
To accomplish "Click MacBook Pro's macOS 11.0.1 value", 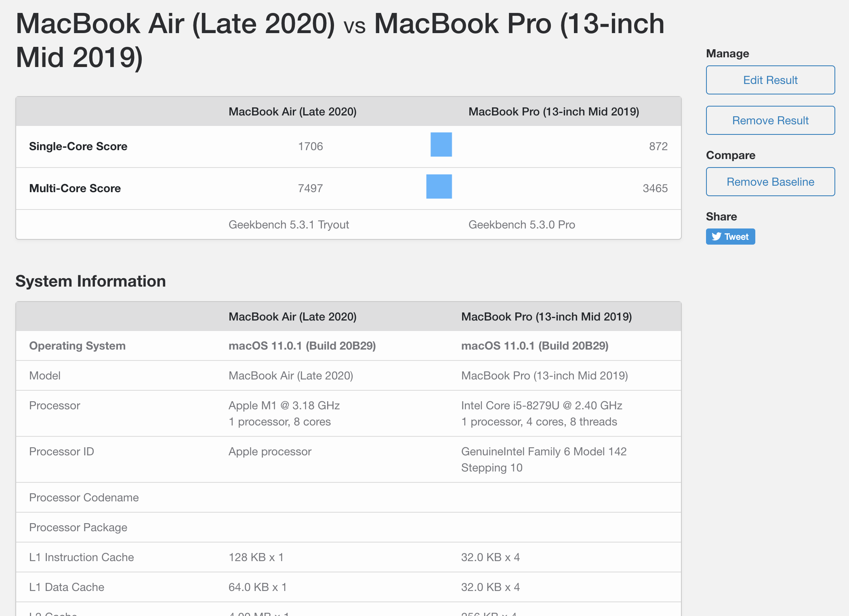I will (x=535, y=346).
